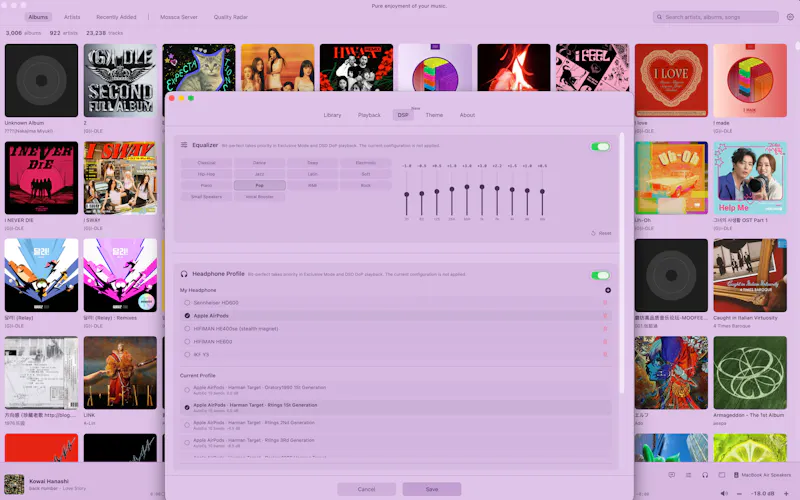This screenshot has width=800, height=500.
Task: Toggle the Headphone Profile switch off
Action: point(600,276)
